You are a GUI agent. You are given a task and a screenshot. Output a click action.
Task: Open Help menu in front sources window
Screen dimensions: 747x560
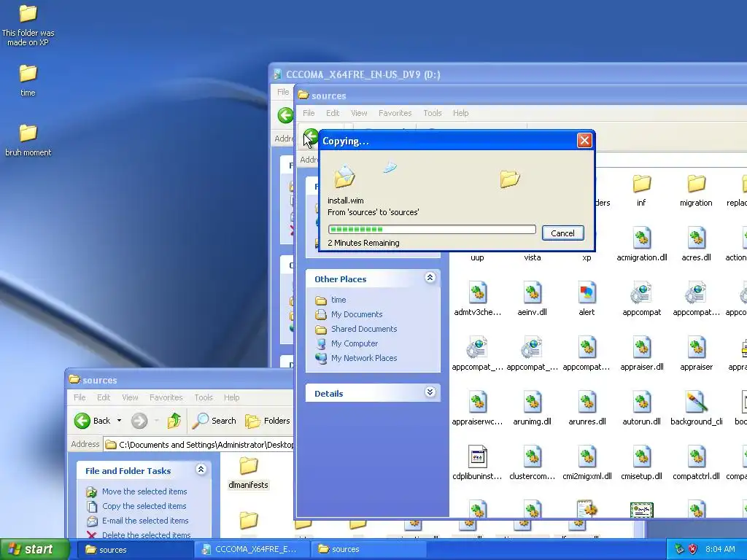coord(461,113)
